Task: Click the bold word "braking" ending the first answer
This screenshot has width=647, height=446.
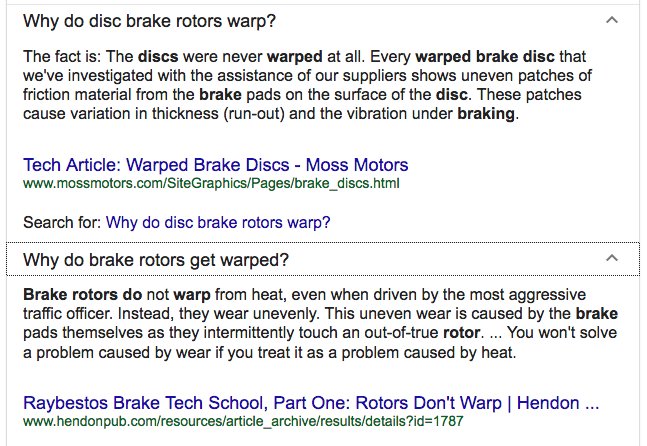Action: (486, 113)
